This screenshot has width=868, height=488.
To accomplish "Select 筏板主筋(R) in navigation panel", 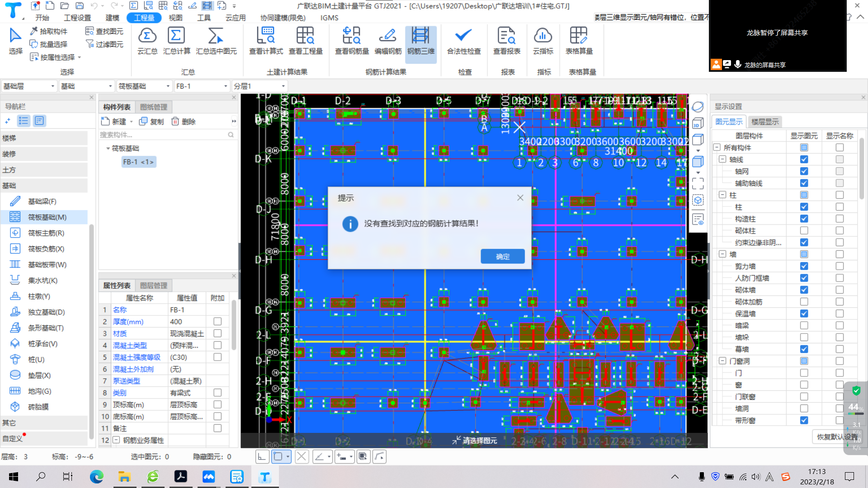I will coord(46,233).
